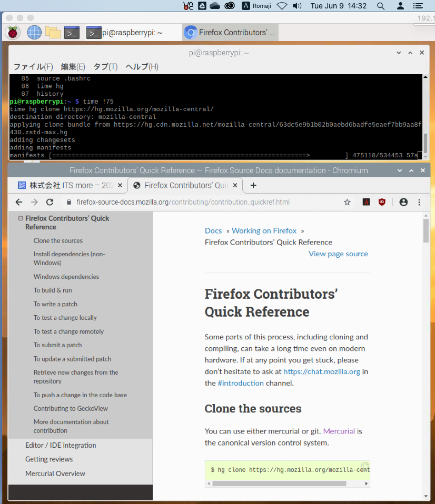Viewport: 435px width, 504px height.
Task: Go back to previous page in Chromium
Action: [x=19, y=202]
